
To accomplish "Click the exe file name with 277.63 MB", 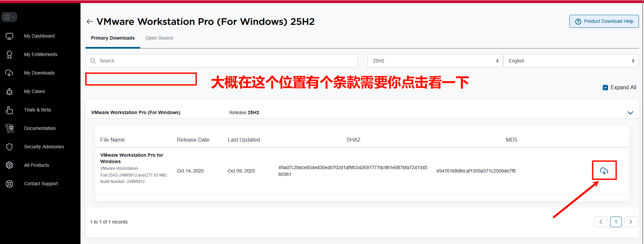I will [x=133, y=172].
